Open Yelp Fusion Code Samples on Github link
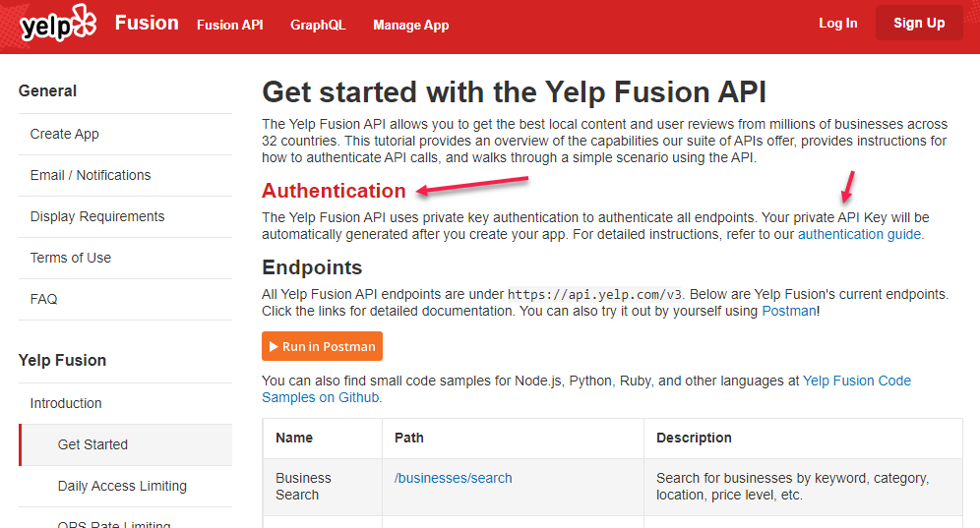Image resolution: width=980 pixels, height=528 pixels. point(586,389)
